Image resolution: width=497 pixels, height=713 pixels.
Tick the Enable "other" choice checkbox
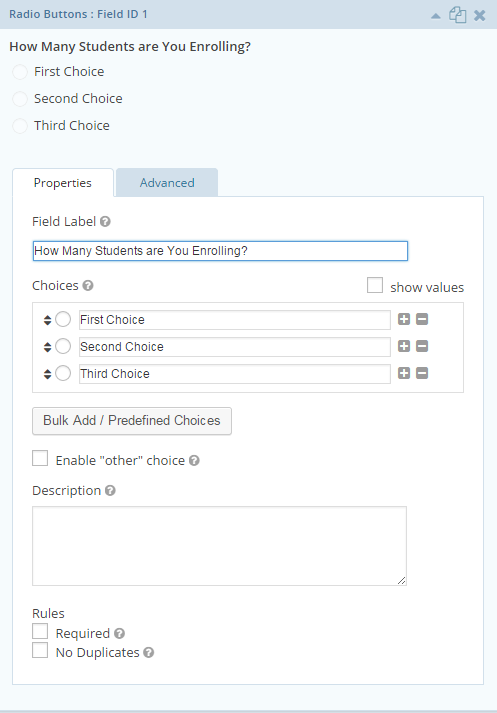(x=40, y=458)
